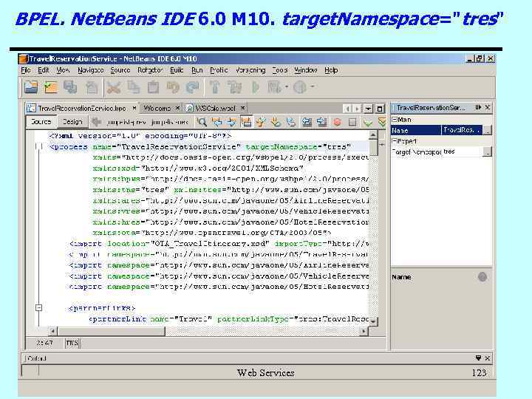The width and height of the screenshot is (532, 399).
Task: Click the Shift Line Left icon
Action: (x=307, y=122)
